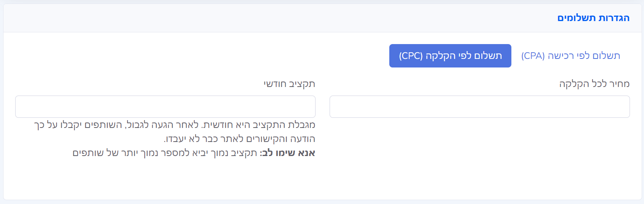The image size is (644, 204).
Task: Switch to the תשלום לפי רכישה (CPA) tab
Action: [570, 56]
